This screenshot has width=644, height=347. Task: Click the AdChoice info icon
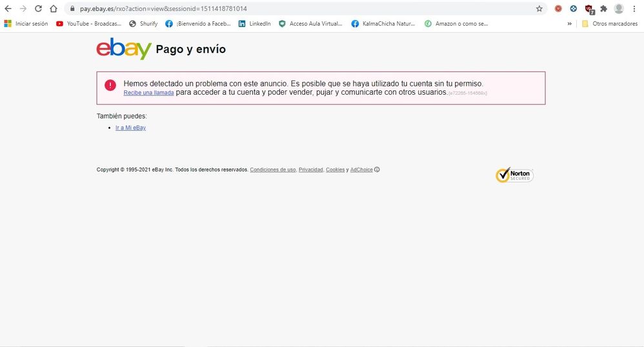pos(377,170)
